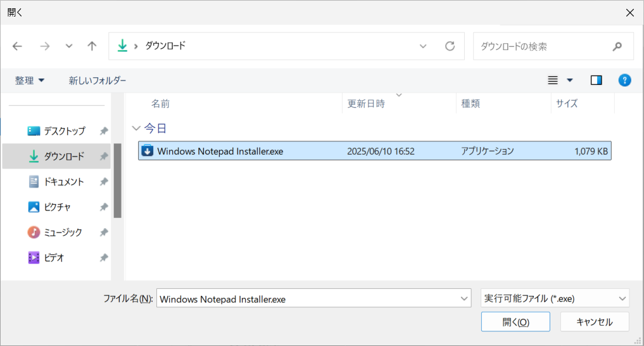Screen dimensions: 644x346
Task: Click the pin icon beside ミュージック
Action: pos(103,232)
